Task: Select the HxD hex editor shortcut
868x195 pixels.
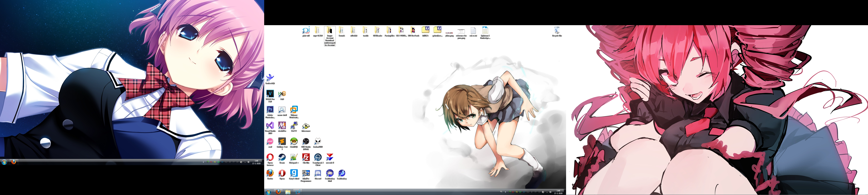Action: coord(282,95)
